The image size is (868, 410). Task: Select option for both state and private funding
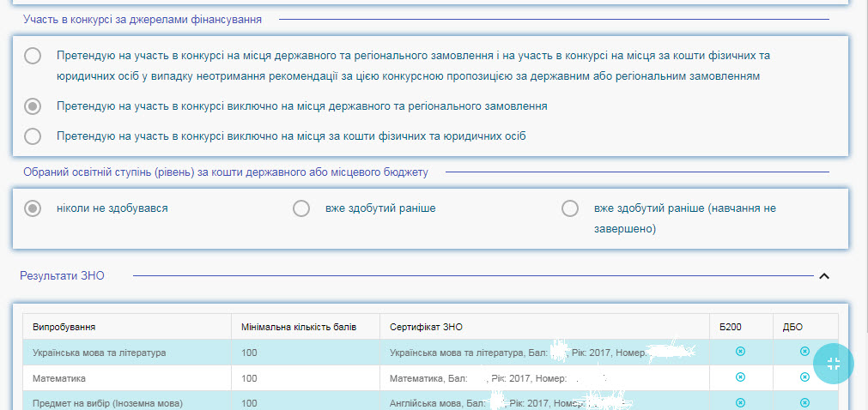pos(33,57)
